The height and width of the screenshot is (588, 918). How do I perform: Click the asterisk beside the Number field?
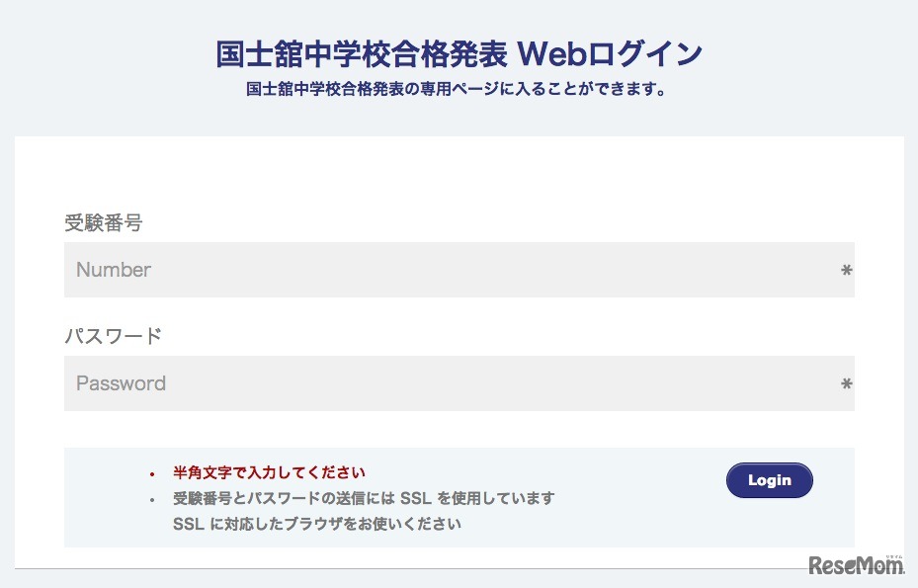point(847,270)
